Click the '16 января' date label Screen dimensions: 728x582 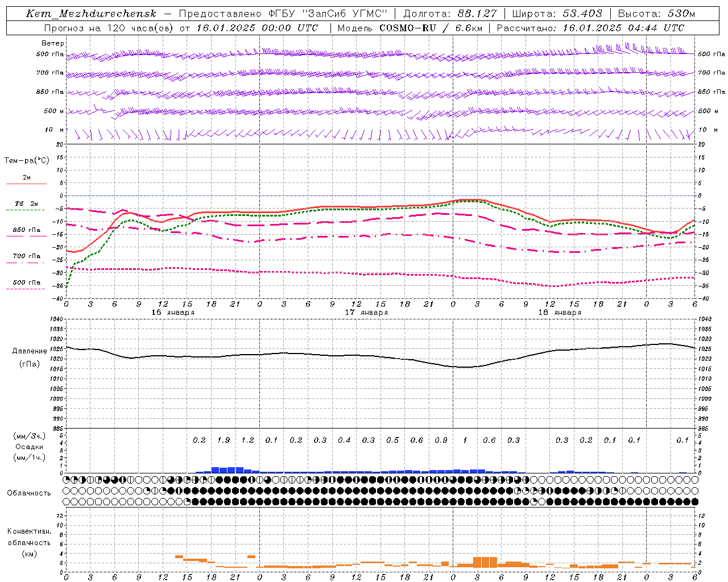point(173,313)
